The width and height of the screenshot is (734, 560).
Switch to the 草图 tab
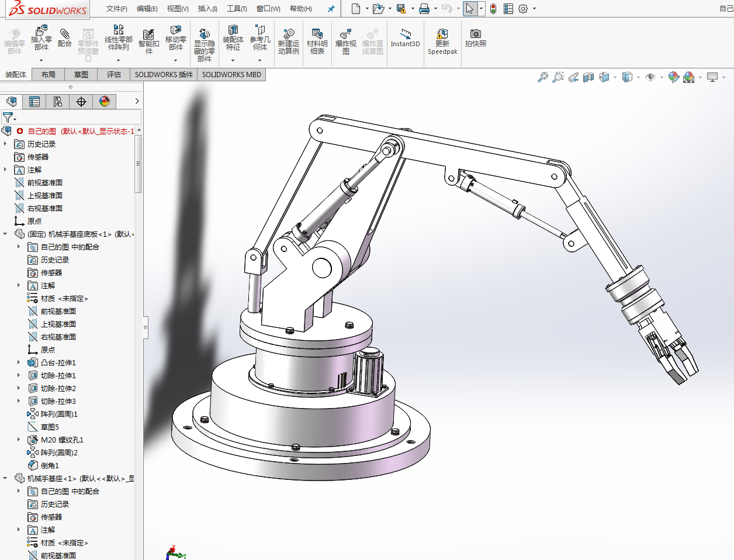pyautogui.click(x=81, y=75)
